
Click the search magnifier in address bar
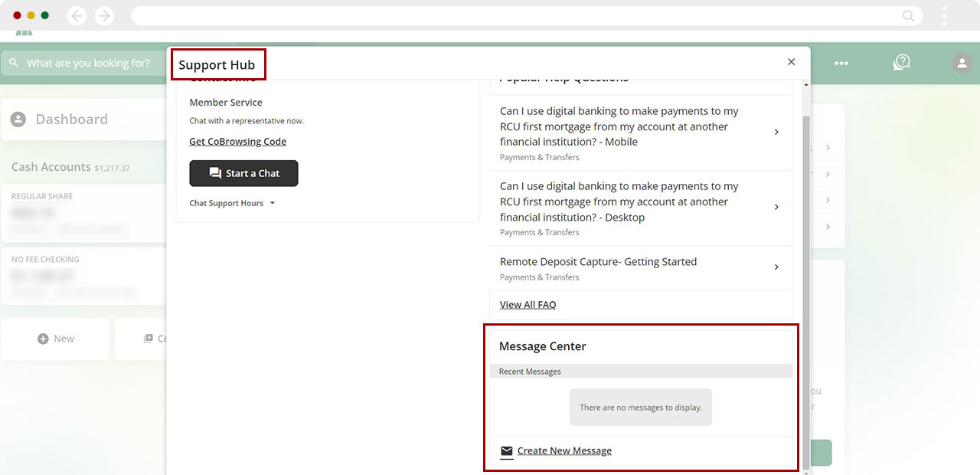908,16
